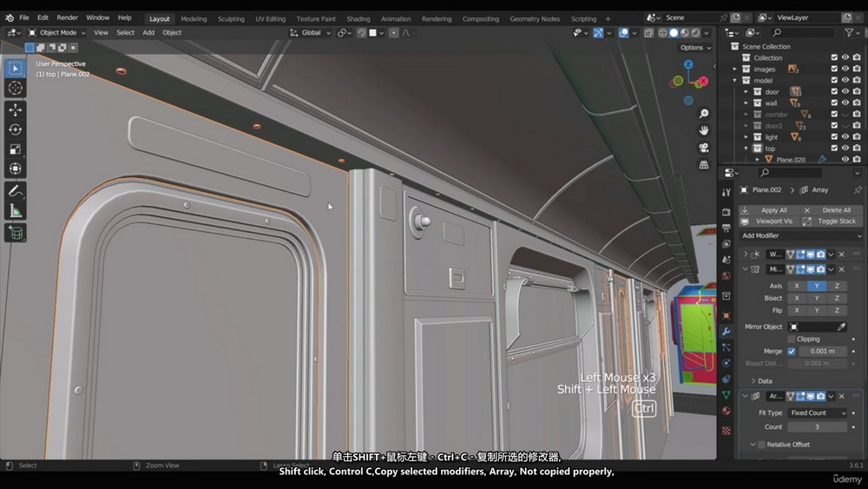
Task: Uncheck the Merge checkbox
Action: pos(792,351)
